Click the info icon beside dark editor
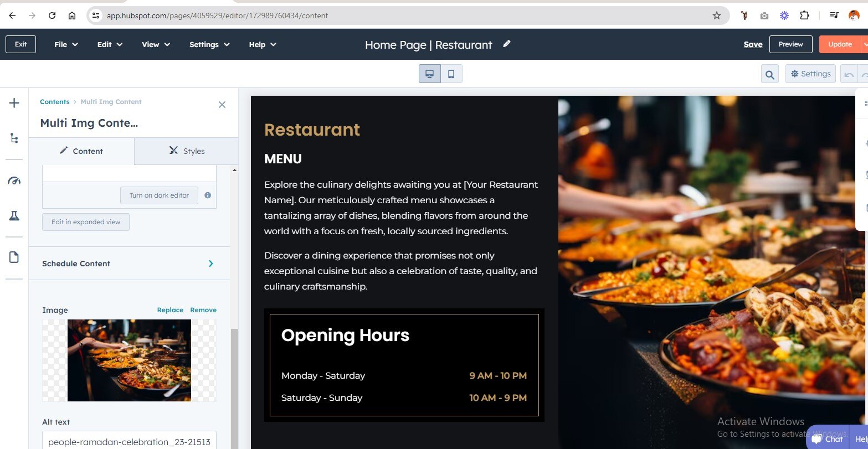This screenshot has height=449, width=868. [x=208, y=195]
